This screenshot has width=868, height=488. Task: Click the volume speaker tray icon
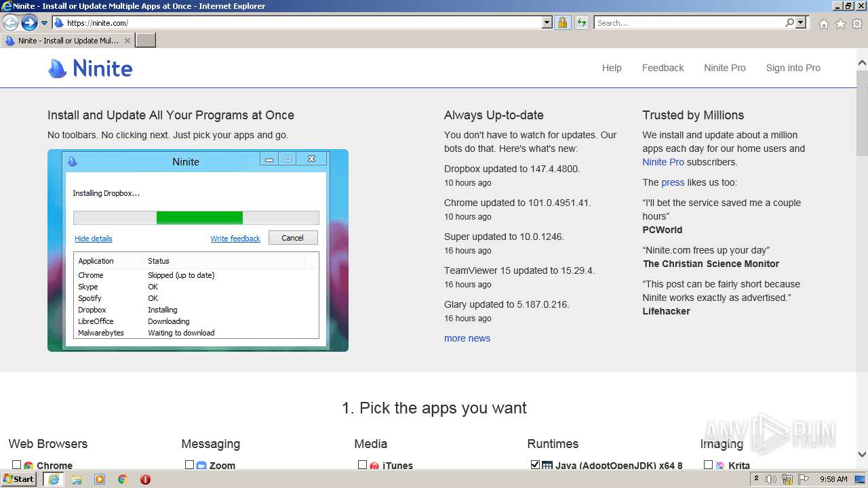coord(771,479)
